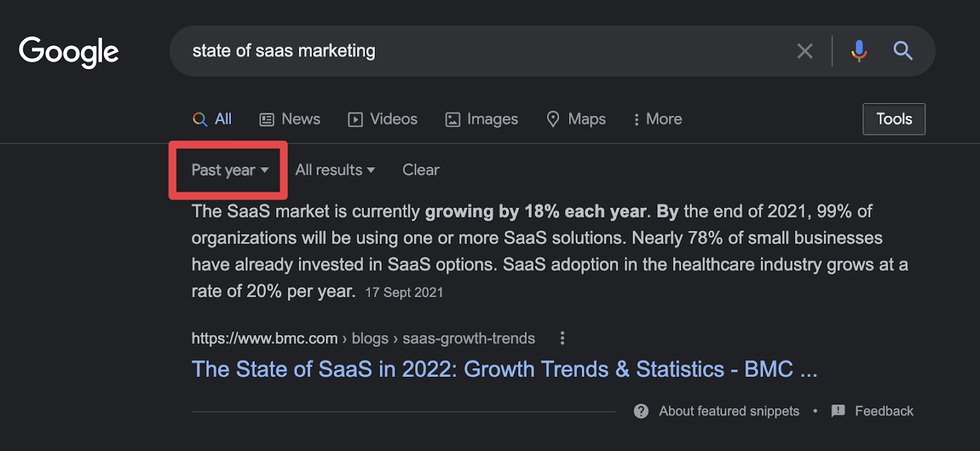Viewport: 980px width, 451px height.
Task: Click the magnifying glass search button
Action: [903, 51]
